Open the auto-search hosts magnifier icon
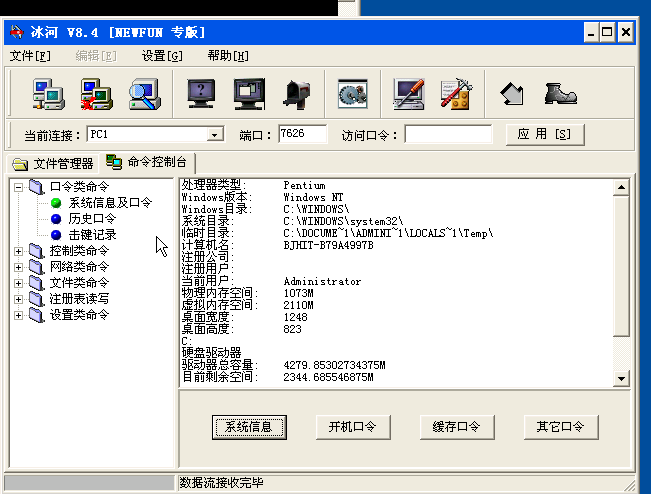Image resolution: width=651 pixels, height=494 pixels. coord(144,94)
